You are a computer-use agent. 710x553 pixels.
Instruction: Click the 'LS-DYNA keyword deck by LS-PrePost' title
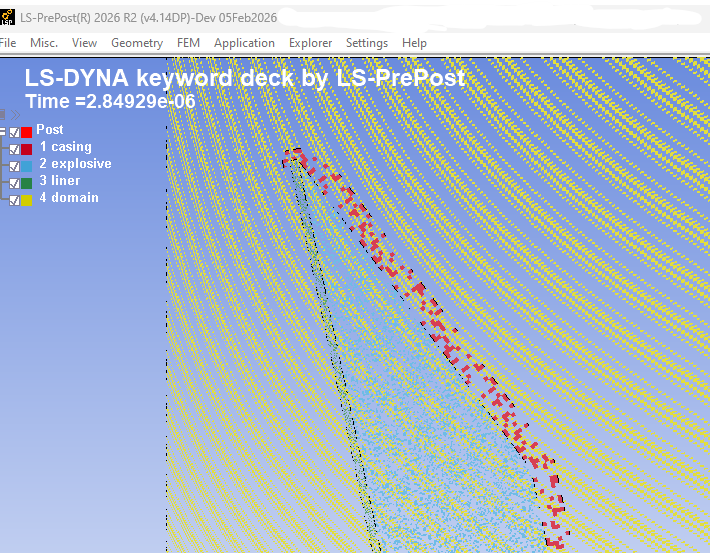click(x=245, y=78)
